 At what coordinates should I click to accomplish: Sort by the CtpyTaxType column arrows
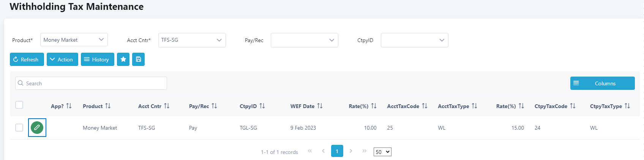(x=627, y=106)
